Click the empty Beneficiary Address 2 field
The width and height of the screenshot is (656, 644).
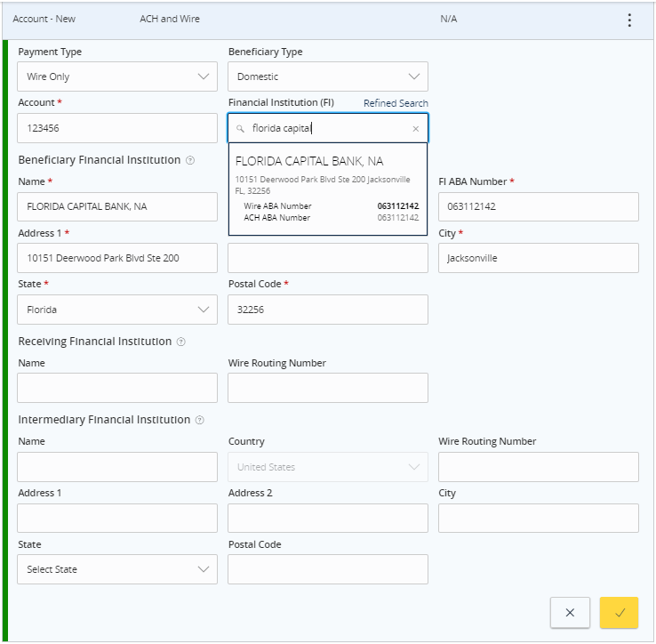328,258
